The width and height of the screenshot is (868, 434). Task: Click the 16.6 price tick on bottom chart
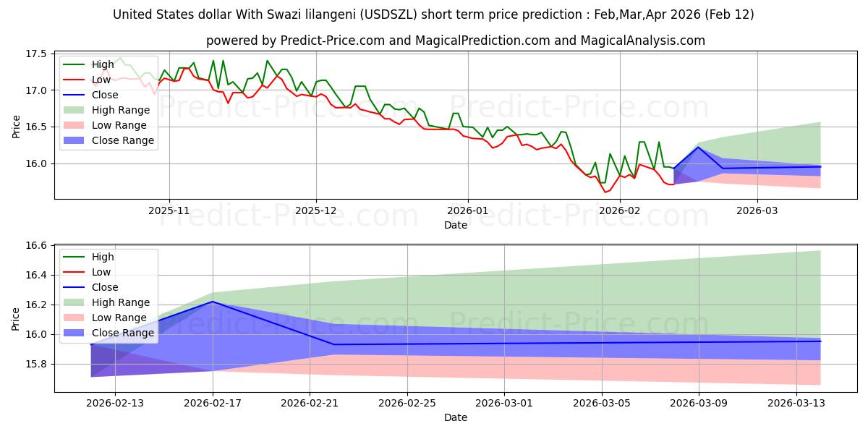pos(36,247)
